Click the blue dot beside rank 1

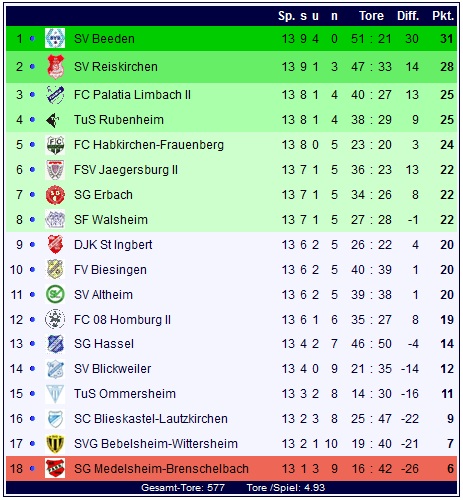point(32,39)
